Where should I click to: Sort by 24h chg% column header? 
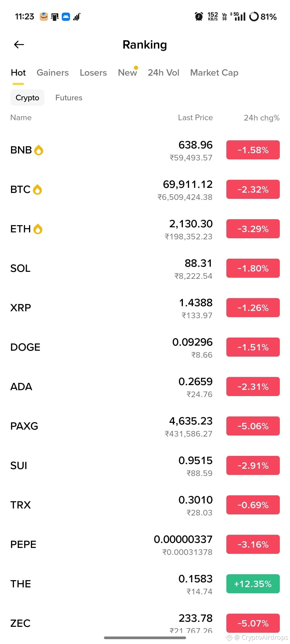coord(262,118)
